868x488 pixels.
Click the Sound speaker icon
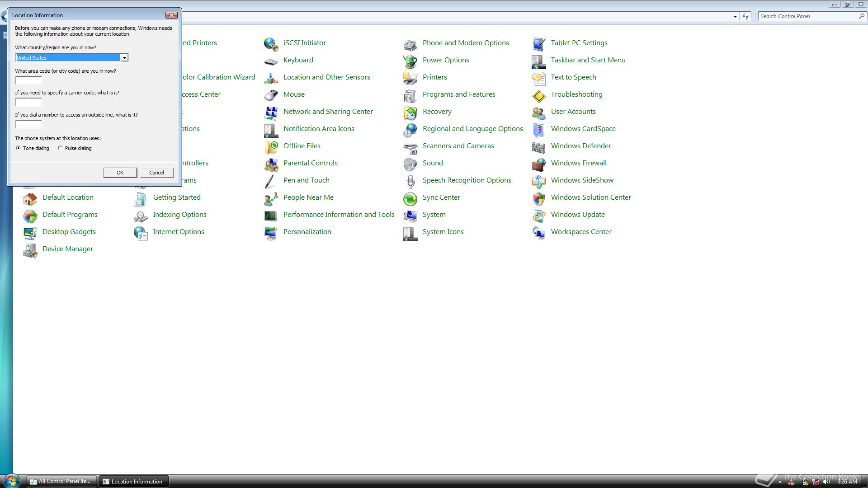point(410,164)
